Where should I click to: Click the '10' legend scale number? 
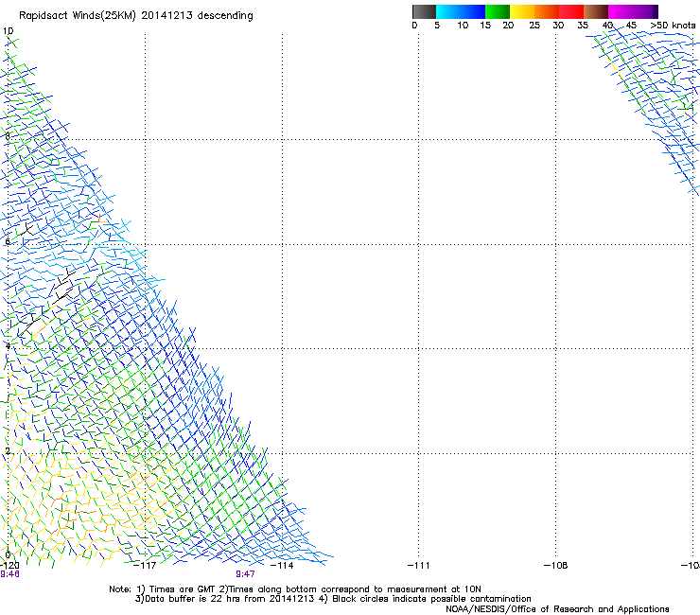tap(463, 26)
